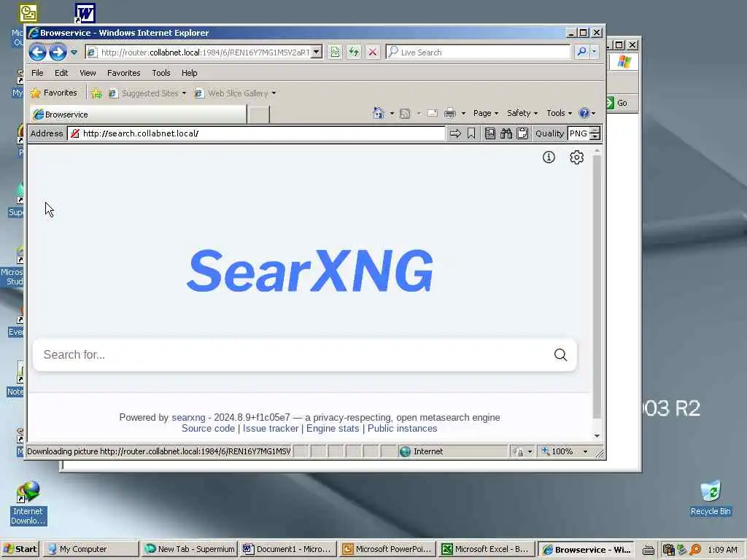Open a new tab with blank tab button
The width and height of the screenshot is (747, 560).
[x=259, y=114]
